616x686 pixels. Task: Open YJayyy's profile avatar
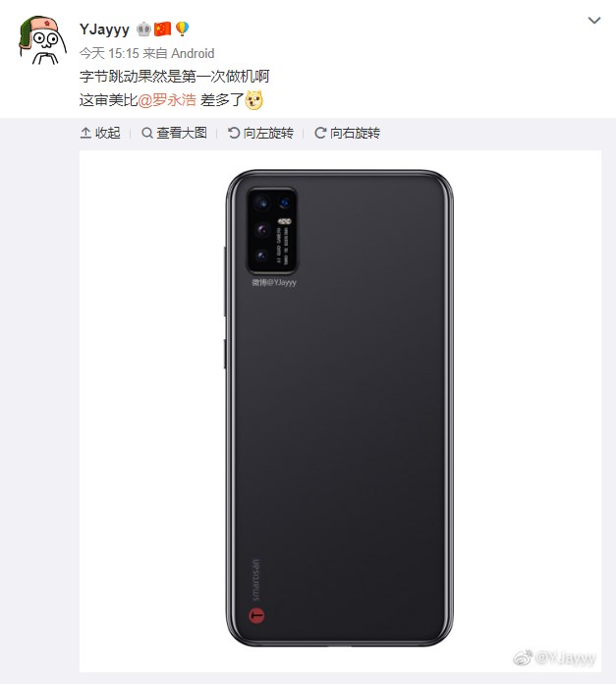point(42,40)
